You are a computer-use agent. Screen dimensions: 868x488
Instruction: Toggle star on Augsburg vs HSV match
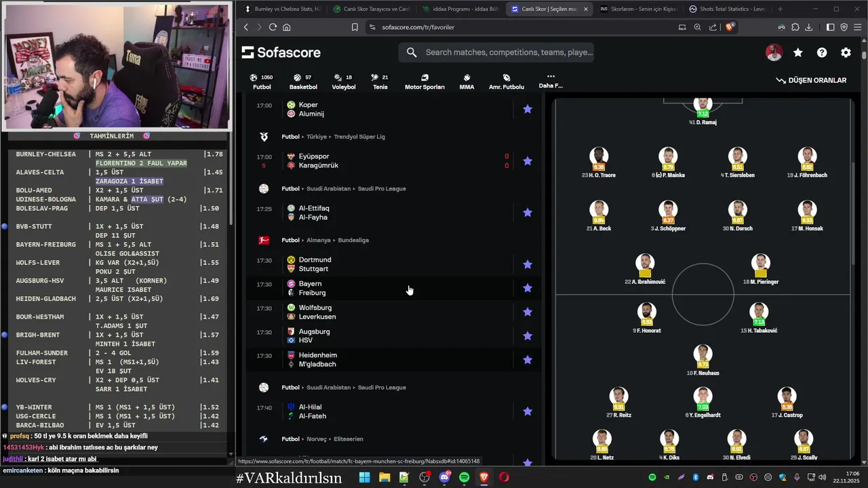528,336
